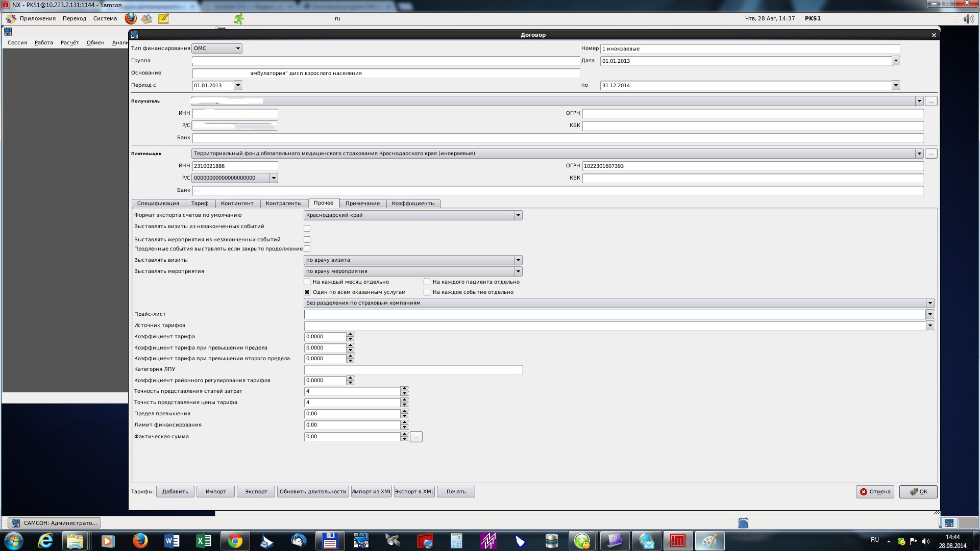Open the calculator icon in the taskbar
This screenshot has height=551, width=980.
pos(456,540)
